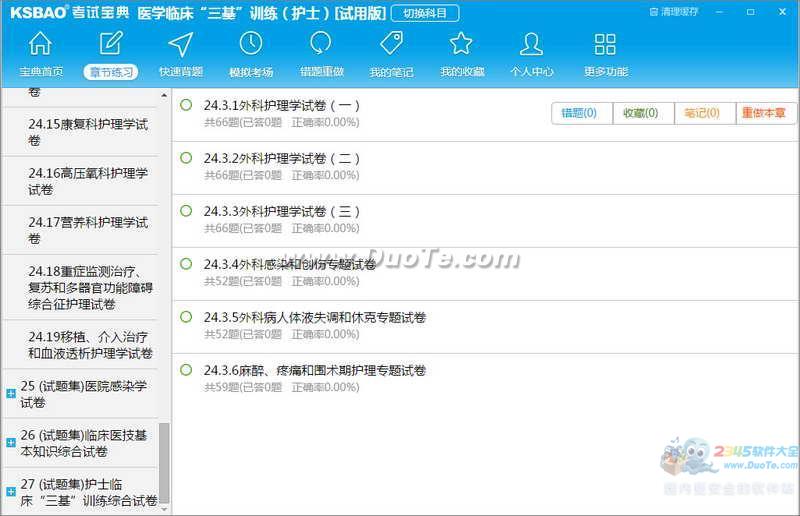The height and width of the screenshot is (516, 800).
Task: Expand the 26 (试题集)临床医技基本知识 node
Action: 11,443
